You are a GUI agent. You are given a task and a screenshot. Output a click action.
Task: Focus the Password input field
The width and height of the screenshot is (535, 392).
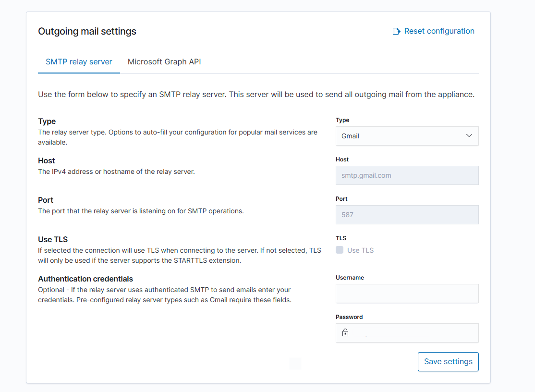pyautogui.click(x=407, y=333)
